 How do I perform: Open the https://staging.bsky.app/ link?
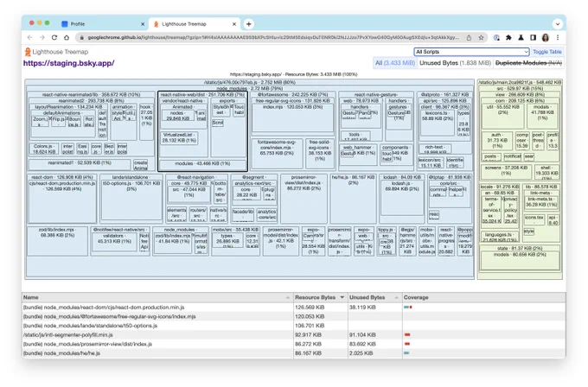(x=68, y=63)
